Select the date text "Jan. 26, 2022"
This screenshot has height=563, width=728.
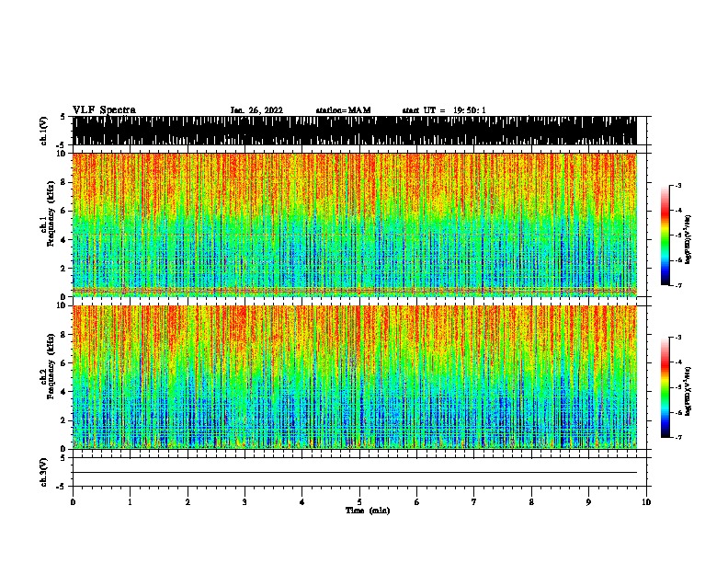[256, 110]
